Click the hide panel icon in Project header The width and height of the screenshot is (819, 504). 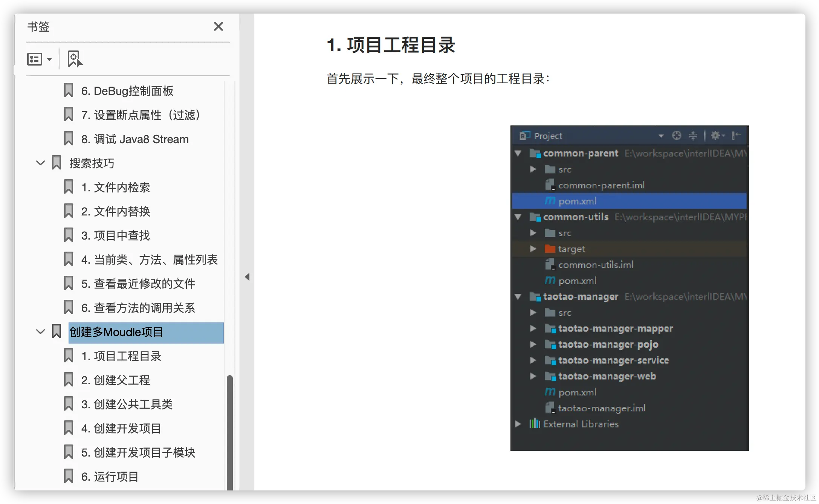736,136
